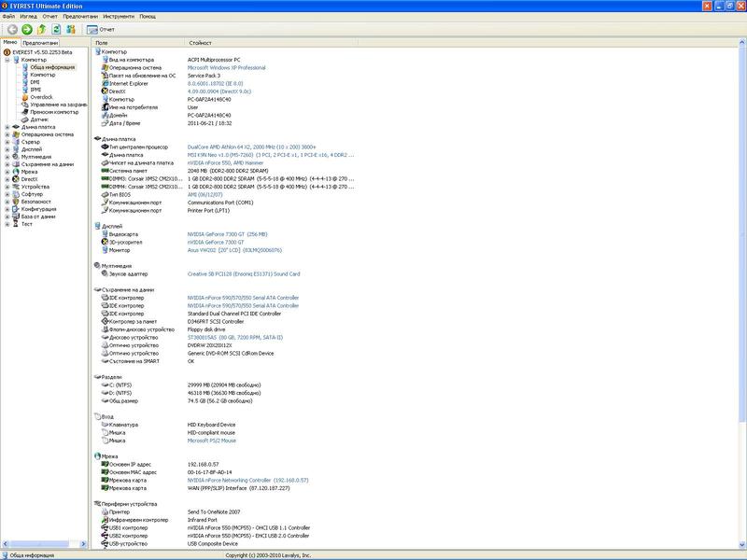Click Управление на захранването tree icon
747x560 pixels.
(x=25, y=105)
